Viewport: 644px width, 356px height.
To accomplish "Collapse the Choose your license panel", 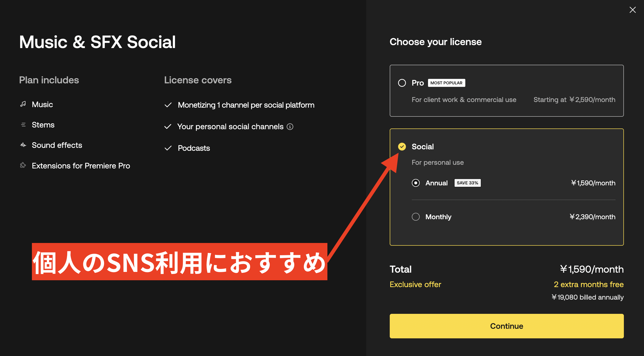I will tap(436, 42).
